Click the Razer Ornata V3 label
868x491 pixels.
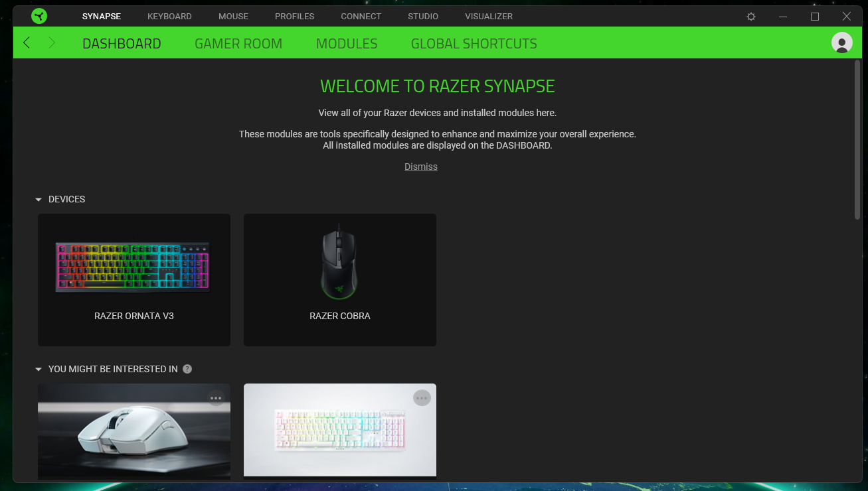pos(134,316)
